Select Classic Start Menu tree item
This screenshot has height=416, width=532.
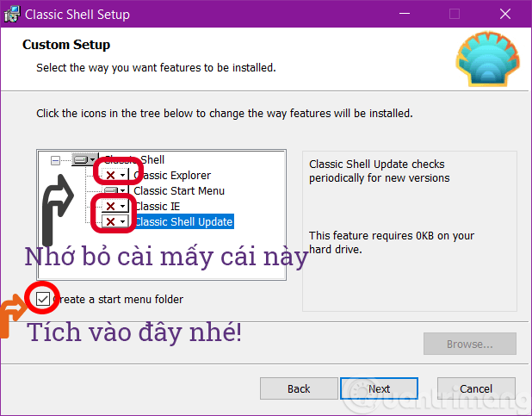click(179, 191)
